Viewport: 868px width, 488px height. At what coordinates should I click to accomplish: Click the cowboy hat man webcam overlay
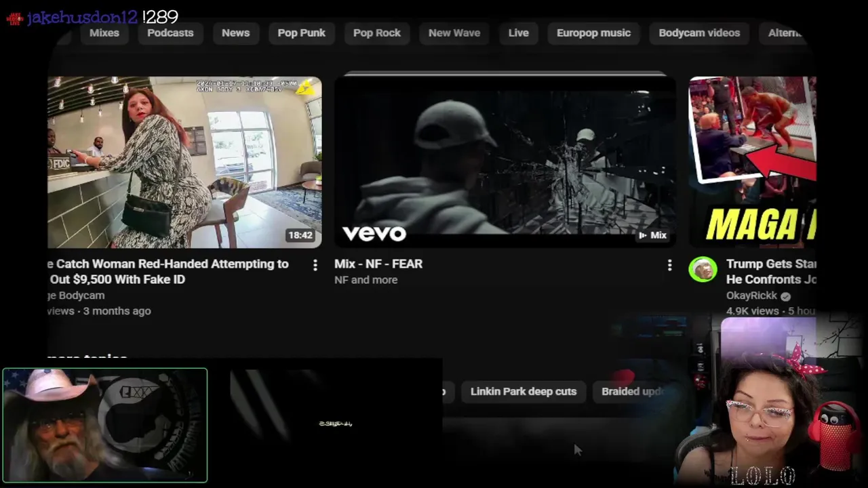coord(105,426)
